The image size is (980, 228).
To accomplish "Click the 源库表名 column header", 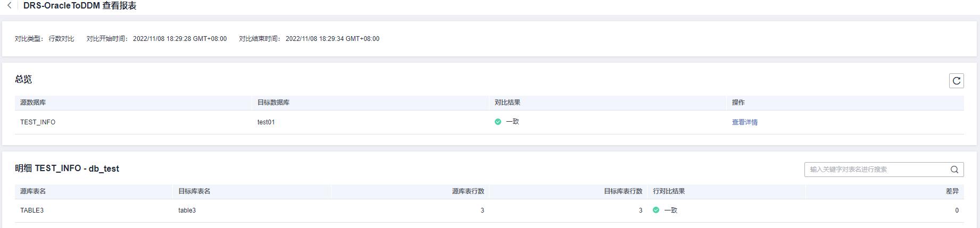I will (x=33, y=191).
